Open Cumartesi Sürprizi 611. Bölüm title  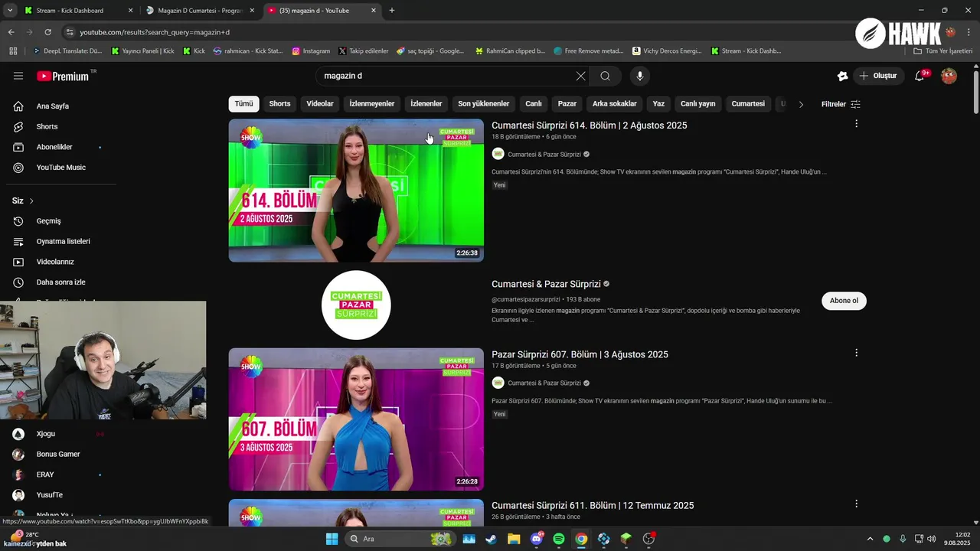tap(593, 506)
